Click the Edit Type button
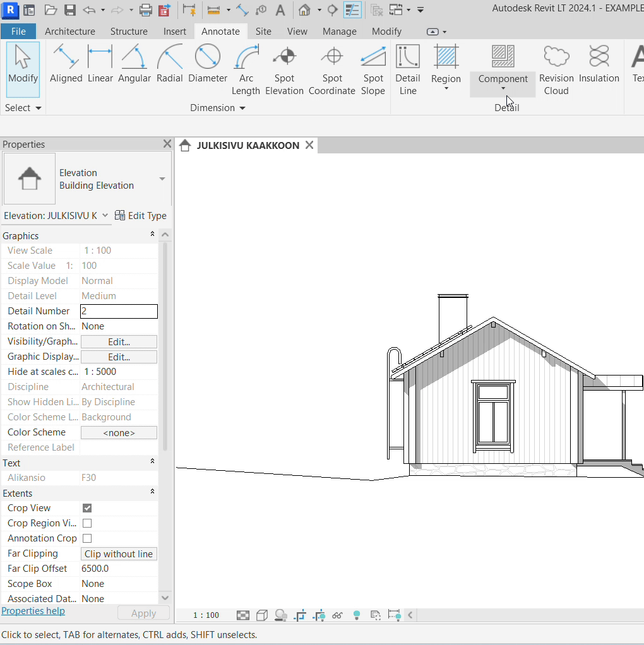Screen dimensions: 644x645 pos(141,215)
